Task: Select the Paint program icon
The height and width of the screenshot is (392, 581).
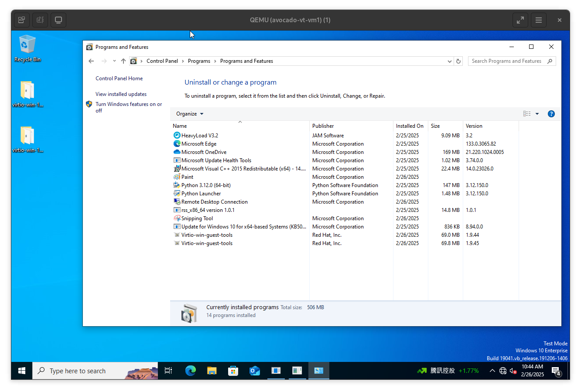Action: (x=177, y=177)
